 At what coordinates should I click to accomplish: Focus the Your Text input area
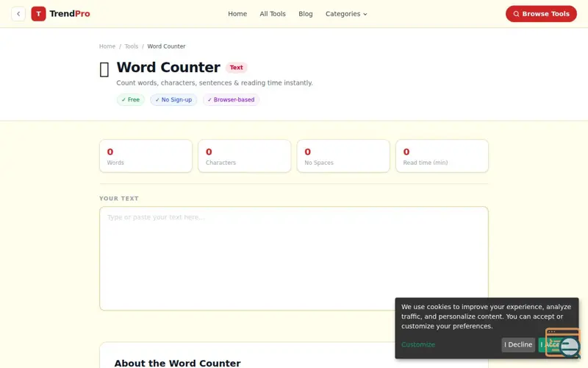click(294, 258)
